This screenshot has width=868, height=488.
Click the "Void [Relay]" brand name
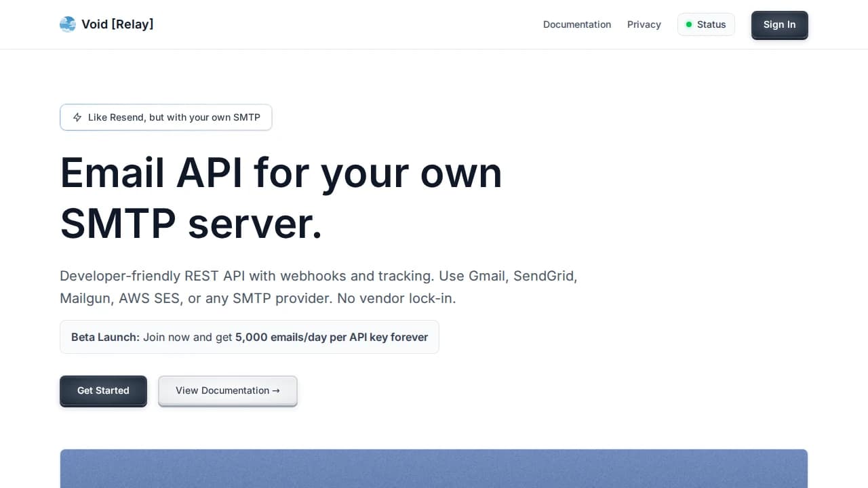point(117,24)
